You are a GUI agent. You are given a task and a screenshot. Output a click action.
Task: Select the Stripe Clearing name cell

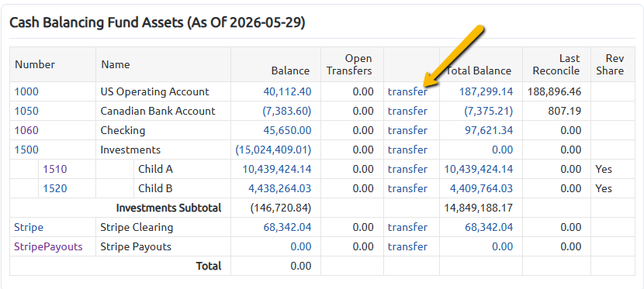pyautogui.click(x=164, y=228)
